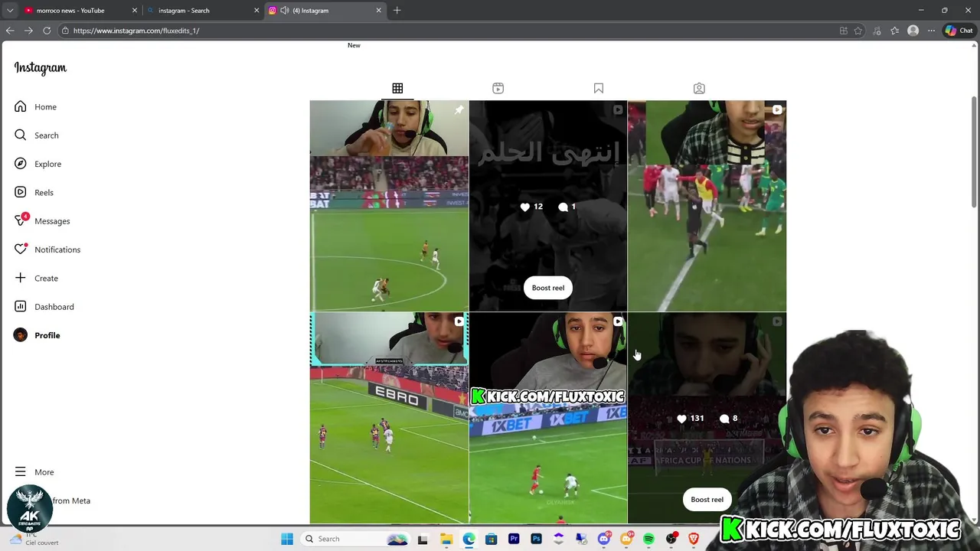Viewport: 980px width, 551px height.
Task: Open the media control music icon
Action: point(877,31)
